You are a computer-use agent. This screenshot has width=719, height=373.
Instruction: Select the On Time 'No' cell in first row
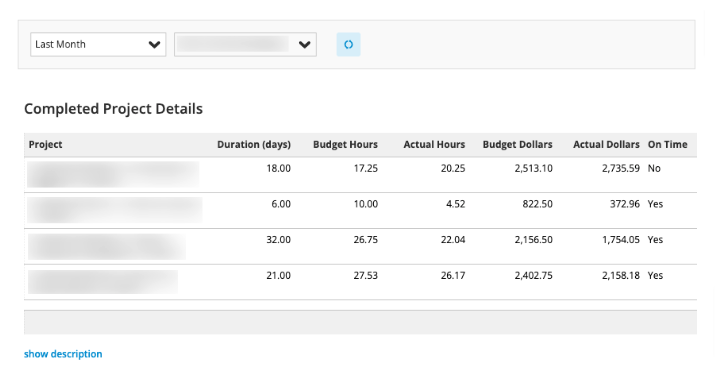pos(654,168)
